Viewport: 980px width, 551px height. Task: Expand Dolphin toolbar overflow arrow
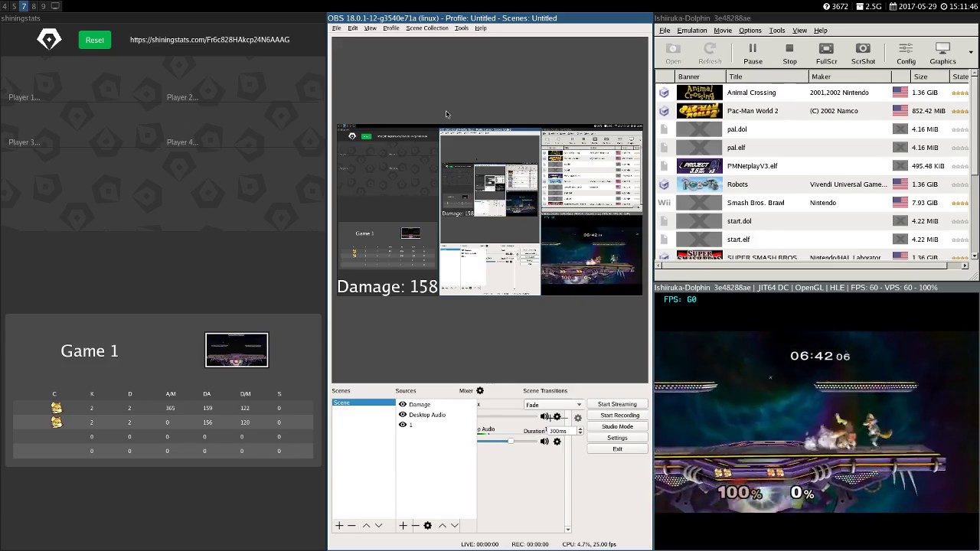coord(971,53)
